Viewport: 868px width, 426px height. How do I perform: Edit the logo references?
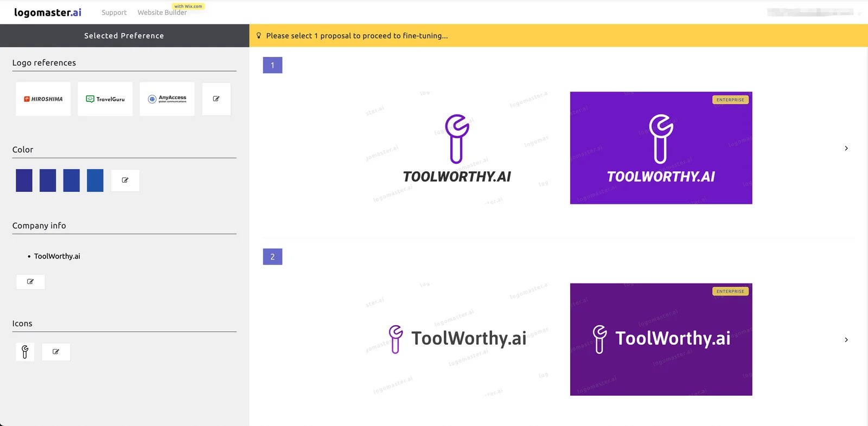[216, 99]
